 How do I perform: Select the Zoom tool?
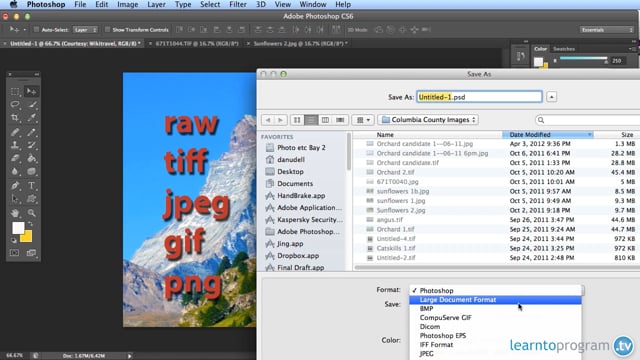[31, 213]
